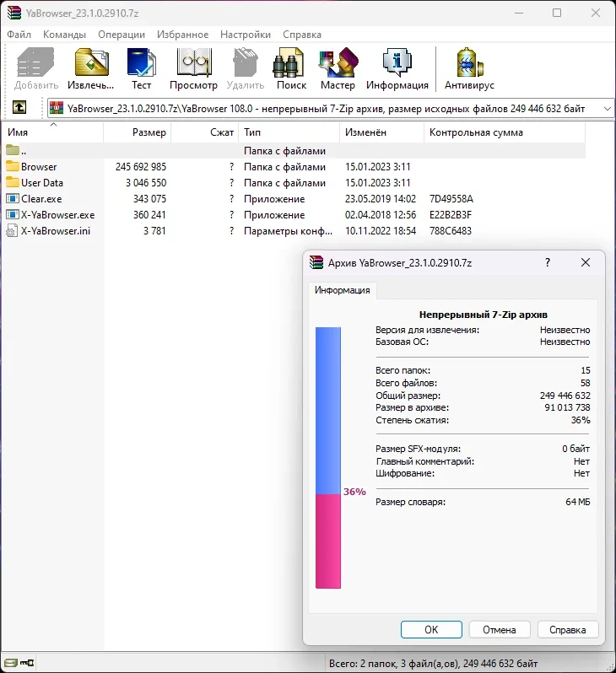Click the compression ratio bar graph
The image size is (616, 673).
[x=328, y=458]
